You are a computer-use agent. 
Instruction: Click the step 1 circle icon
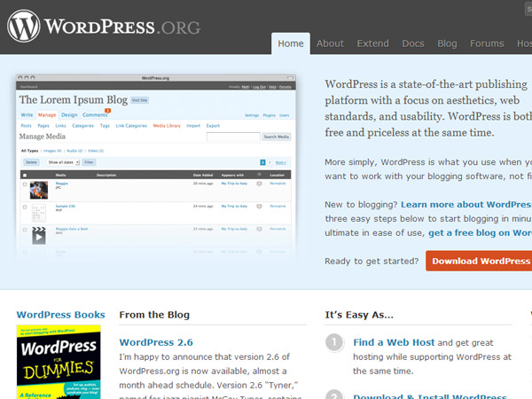[x=334, y=342]
